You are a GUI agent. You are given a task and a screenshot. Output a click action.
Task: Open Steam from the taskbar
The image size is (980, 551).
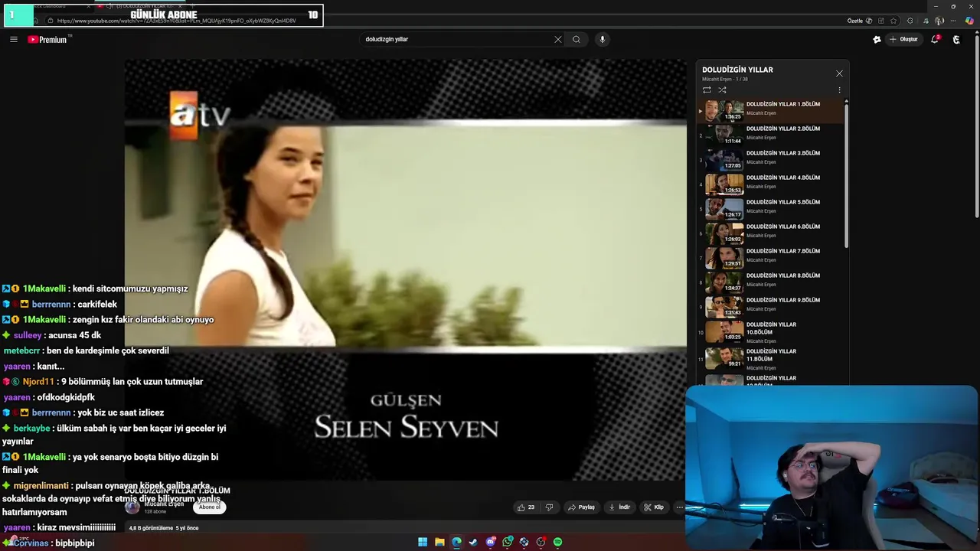coord(473,542)
